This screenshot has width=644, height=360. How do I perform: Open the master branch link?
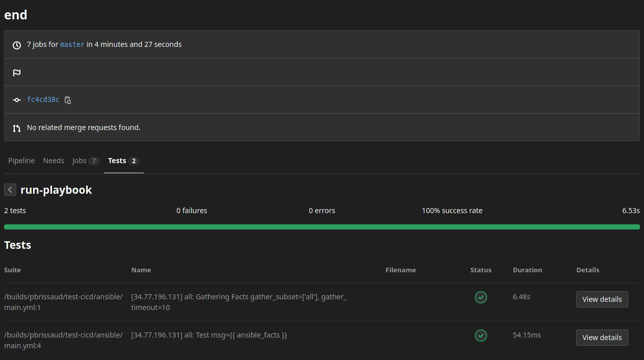click(x=72, y=44)
